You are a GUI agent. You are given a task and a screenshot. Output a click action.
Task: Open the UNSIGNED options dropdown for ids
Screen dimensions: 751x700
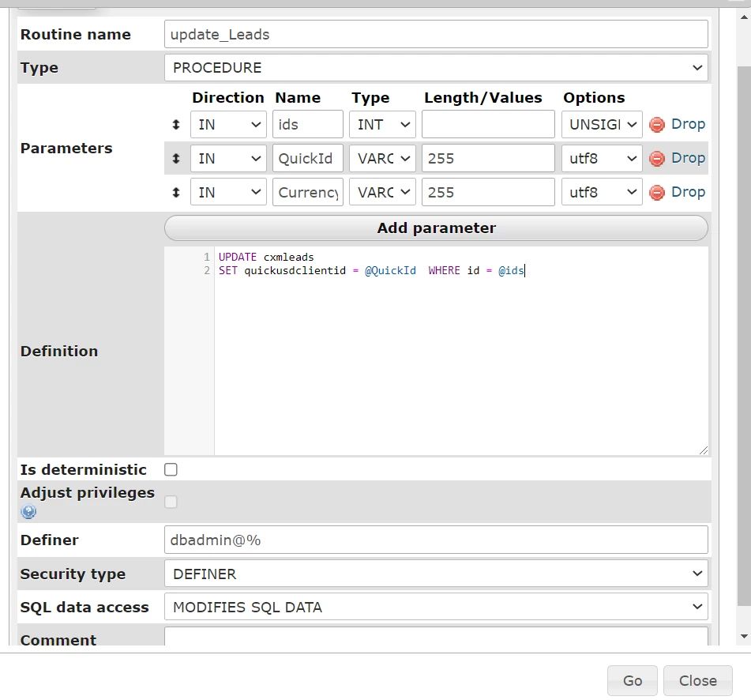tap(602, 125)
